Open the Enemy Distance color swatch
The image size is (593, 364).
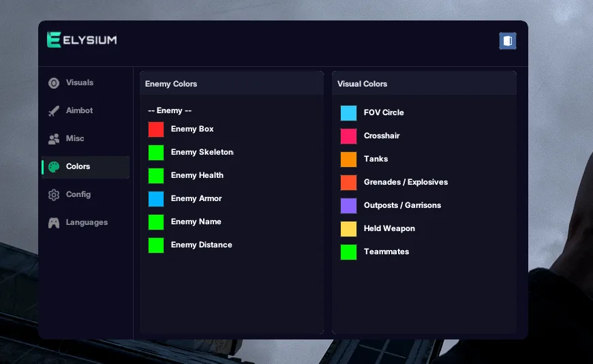(x=156, y=245)
